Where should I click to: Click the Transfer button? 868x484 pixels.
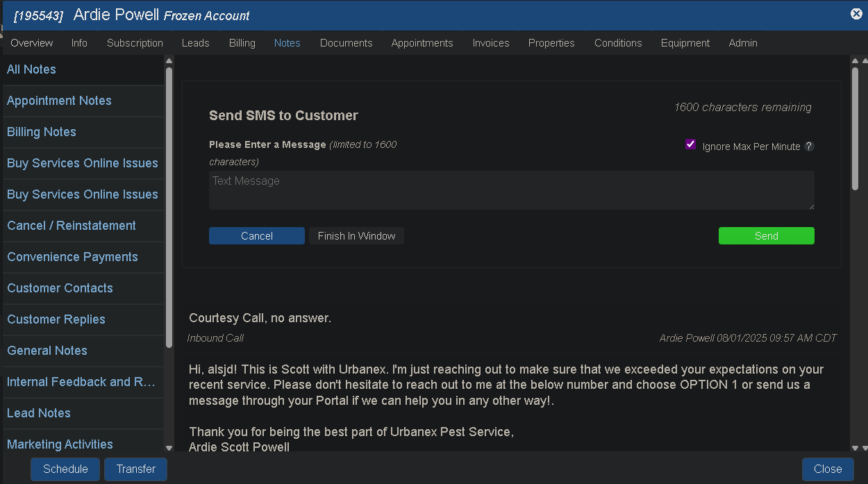136,469
